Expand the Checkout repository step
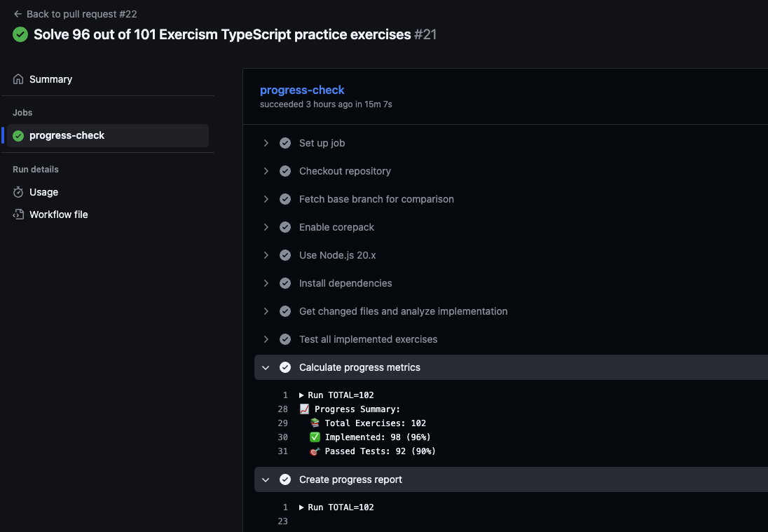768x532 pixels. coord(266,170)
